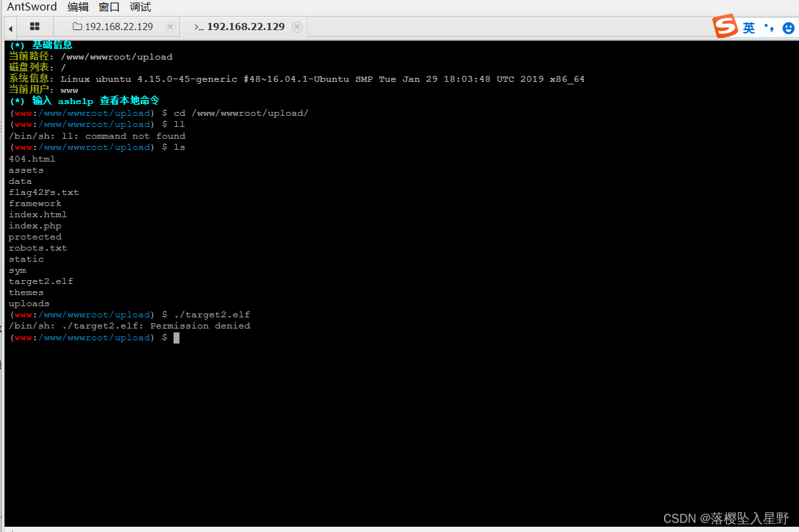Click the framework directory name
The width and height of the screenshot is (799, 532).
click(35, 204)
